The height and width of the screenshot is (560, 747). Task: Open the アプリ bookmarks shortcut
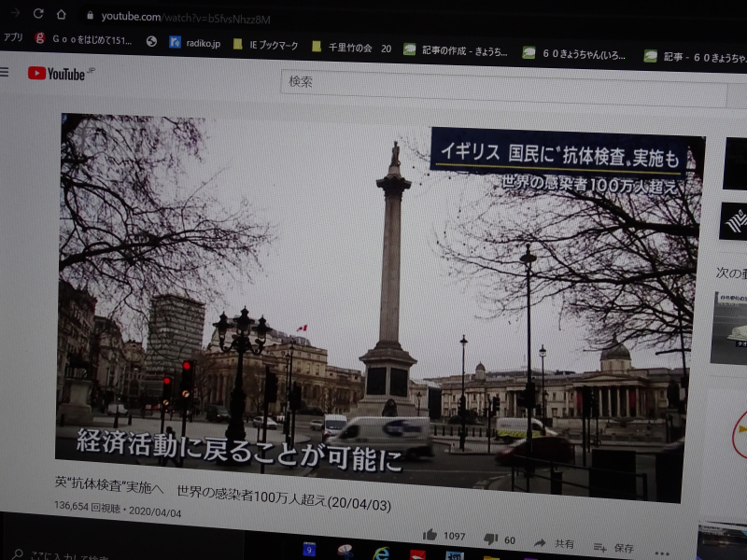click(13, 36)
